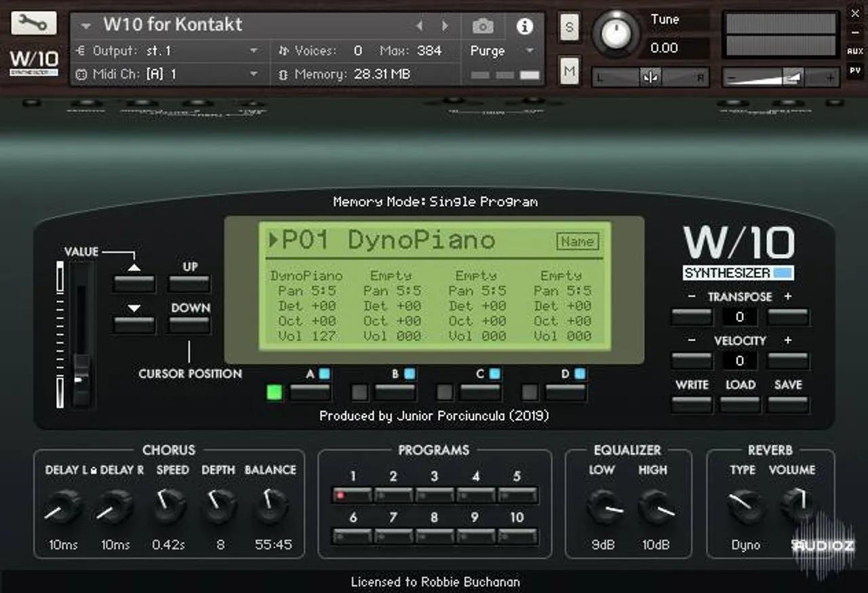Open the Midi Ch dropdown
This screenshot has width=868, height=593.
tap(168, 74)
